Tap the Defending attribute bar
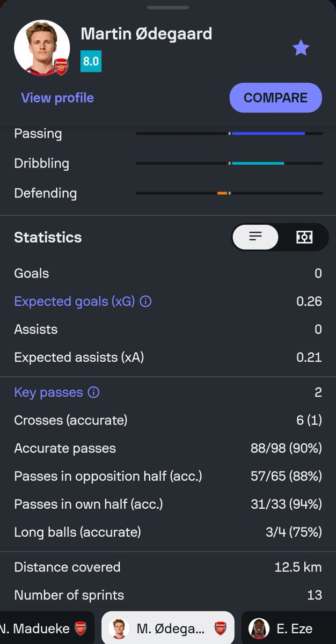This screenshot has width=336, height=644. [x=230, y=193]
